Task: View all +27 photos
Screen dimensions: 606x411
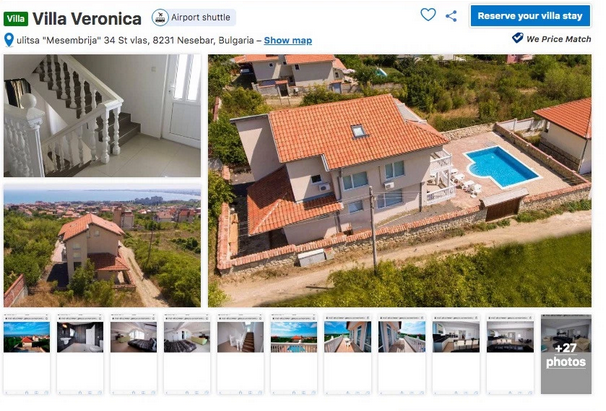Action: coord(566,354)
